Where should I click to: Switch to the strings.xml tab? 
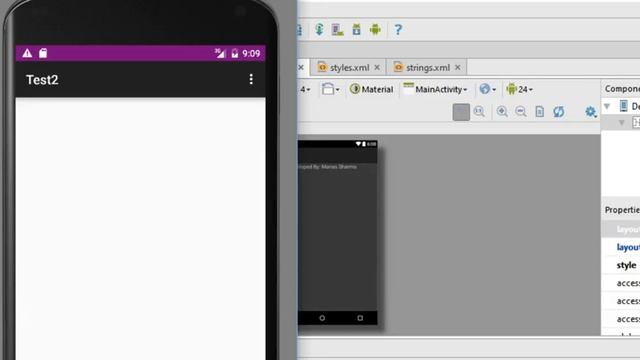[x=428, y=68]
